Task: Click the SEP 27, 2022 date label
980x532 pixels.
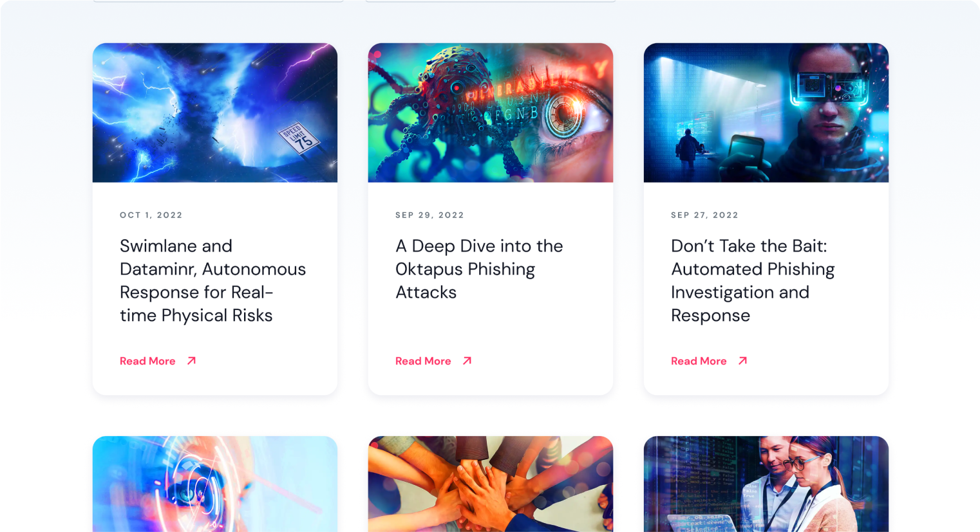Action: click(x=704, y=215)
